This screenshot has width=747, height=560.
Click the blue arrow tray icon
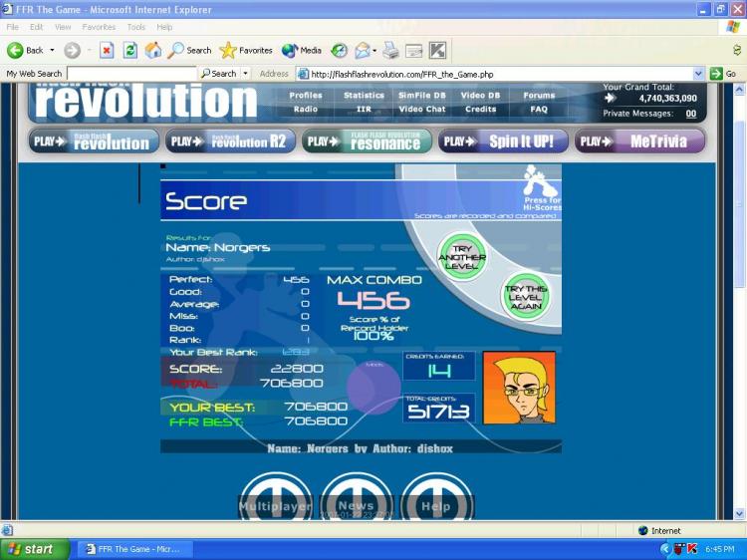pos(666,549)
